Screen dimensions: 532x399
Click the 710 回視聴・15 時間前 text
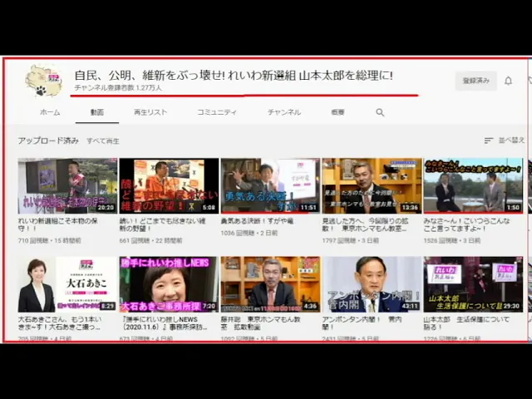pyautogui.click(x=49, y=240)
